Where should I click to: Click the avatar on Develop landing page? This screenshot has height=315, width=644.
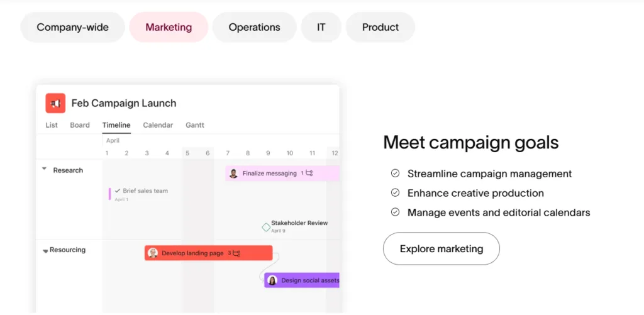[153, 253]
